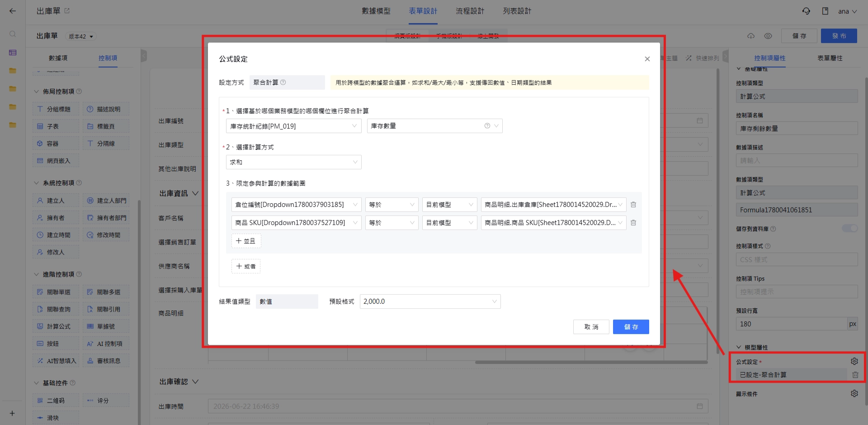Click the search icon in the left sidebar
The height and width of the screenshot is (425, 868).
tap(13, 34)
